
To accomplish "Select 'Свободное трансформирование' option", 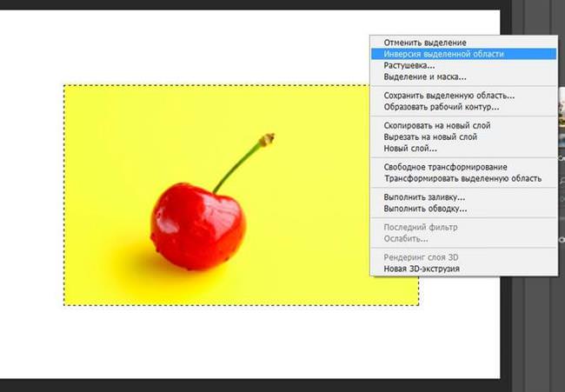I will (464, 167).
